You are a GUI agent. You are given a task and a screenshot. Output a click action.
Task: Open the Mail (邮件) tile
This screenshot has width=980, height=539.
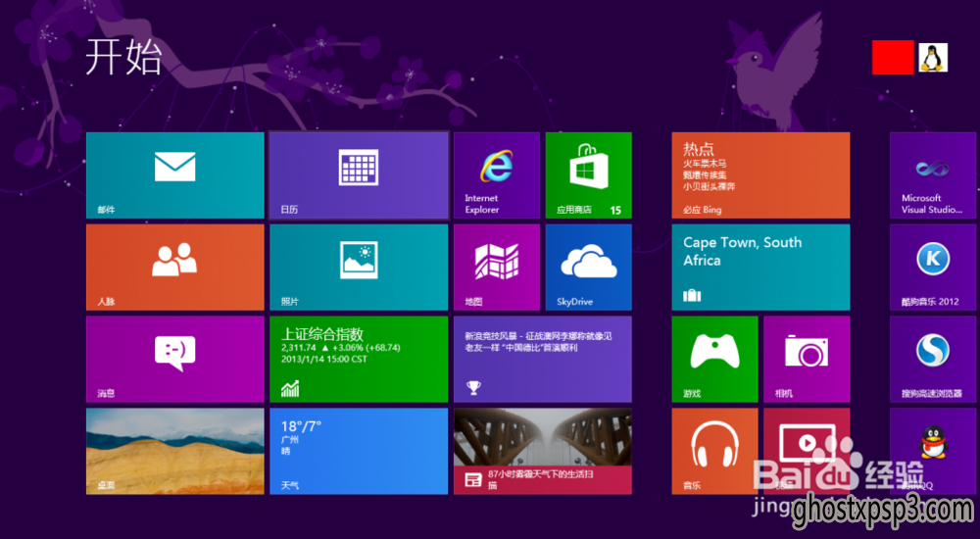[x=175, y=175]
